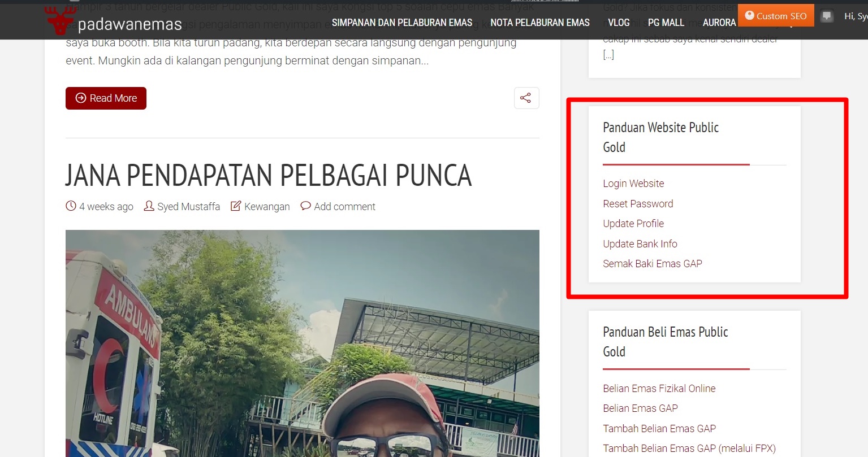Click the clock icon beside 4 weeks ago
868x457 pixels.
[x=71, y=206]
